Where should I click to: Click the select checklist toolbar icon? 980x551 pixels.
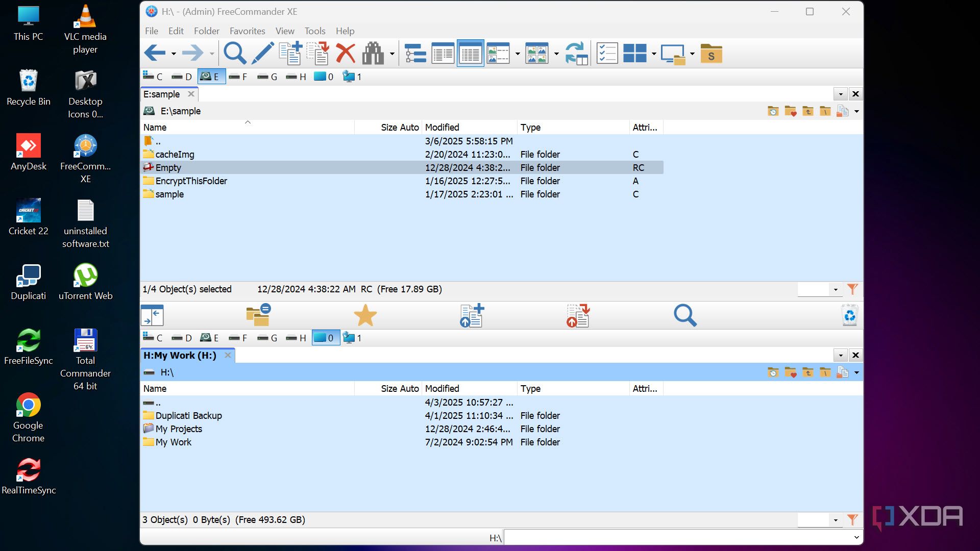[x=607, y=53]
